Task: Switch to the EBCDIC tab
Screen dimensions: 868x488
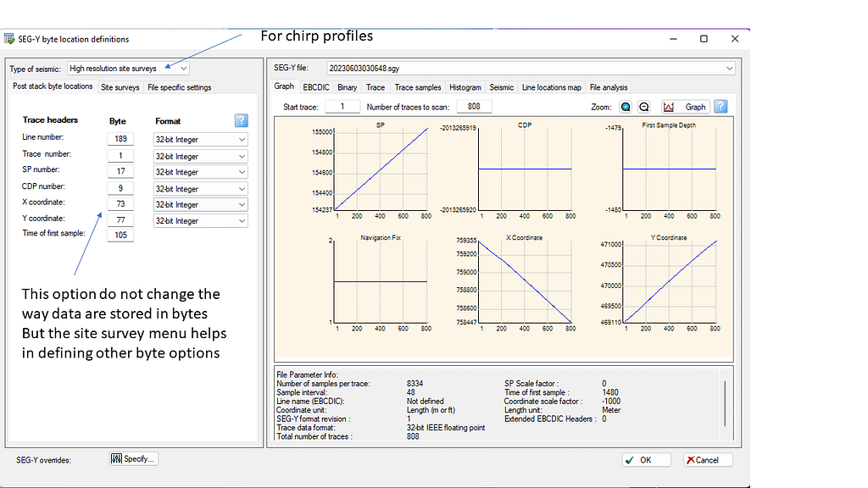Action: [x=316, y=87]
